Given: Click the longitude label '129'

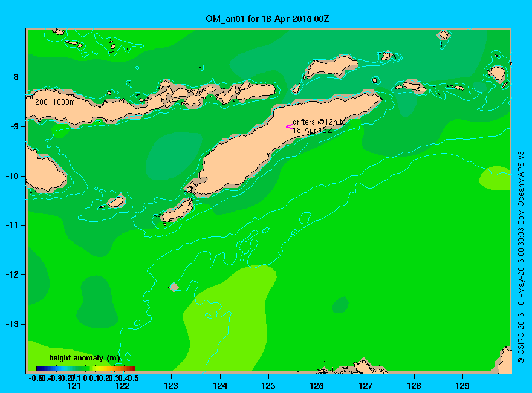Looking at the screenshot, I should tap(463, 386).
